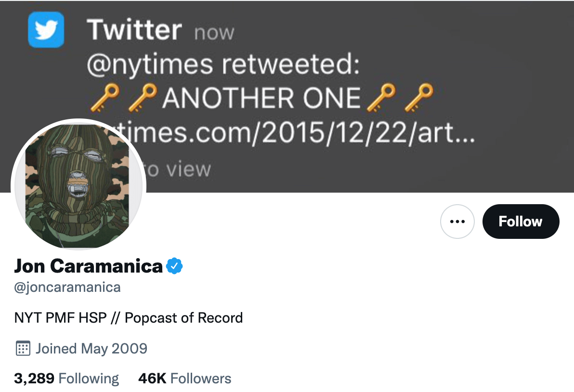Viewport: 574px width, 392px height.
Task: Click the calendar icon beside Joined
Action: [x=23, y=348]
